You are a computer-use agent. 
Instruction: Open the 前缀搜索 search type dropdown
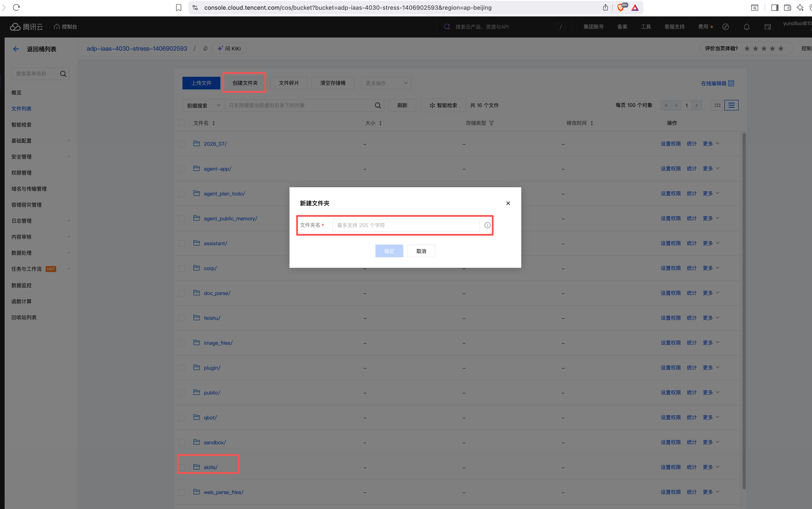click(204, 105)
